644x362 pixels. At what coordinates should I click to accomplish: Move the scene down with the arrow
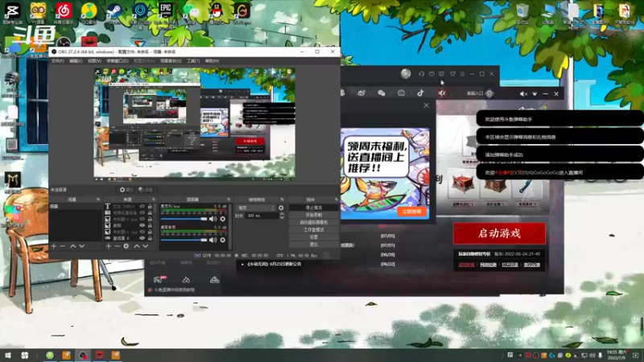point(82,246)
